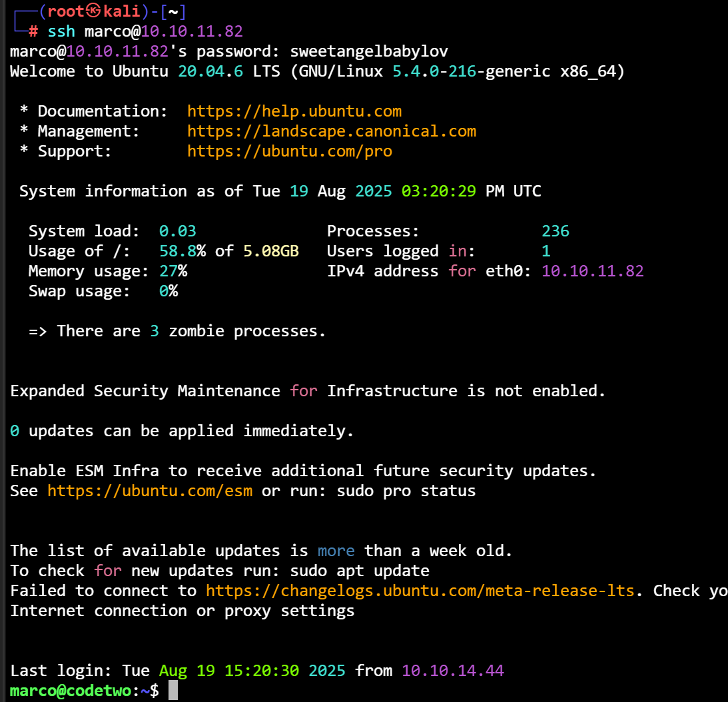Click the IP address in the ssh command
This screenshot has width=728, height=702.
coord(192,31)
